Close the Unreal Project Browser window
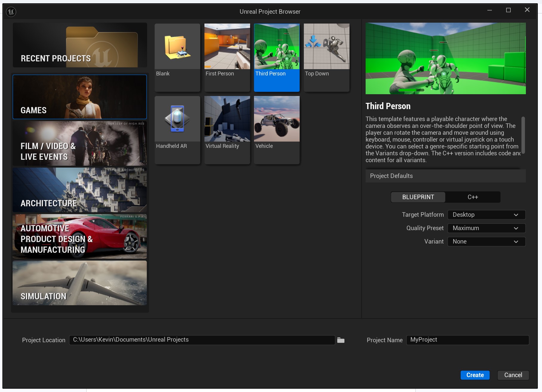Image resolution: width=542 pixels, height=392 pixels. pos(527,10)
